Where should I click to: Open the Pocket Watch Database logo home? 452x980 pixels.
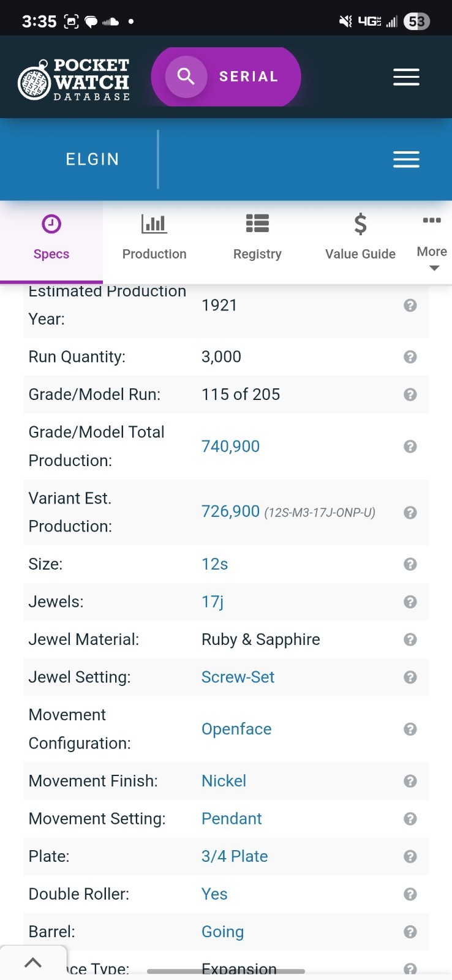74,80
